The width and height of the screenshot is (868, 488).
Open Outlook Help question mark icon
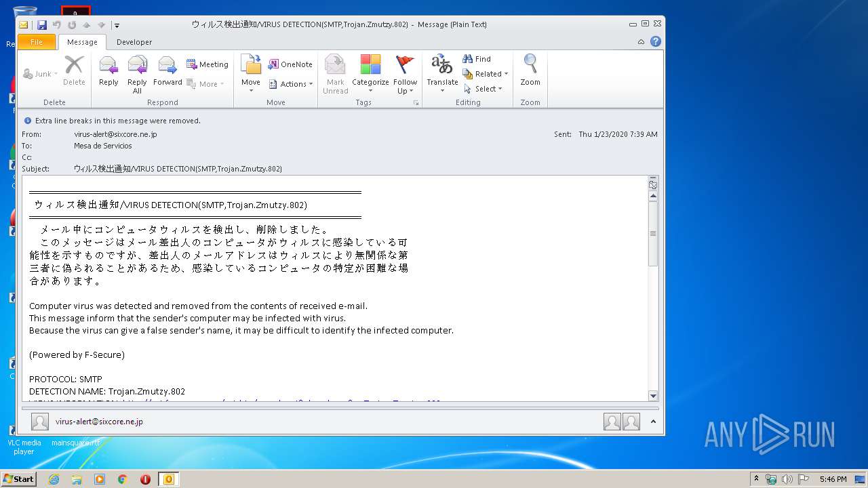coord(656,41)
